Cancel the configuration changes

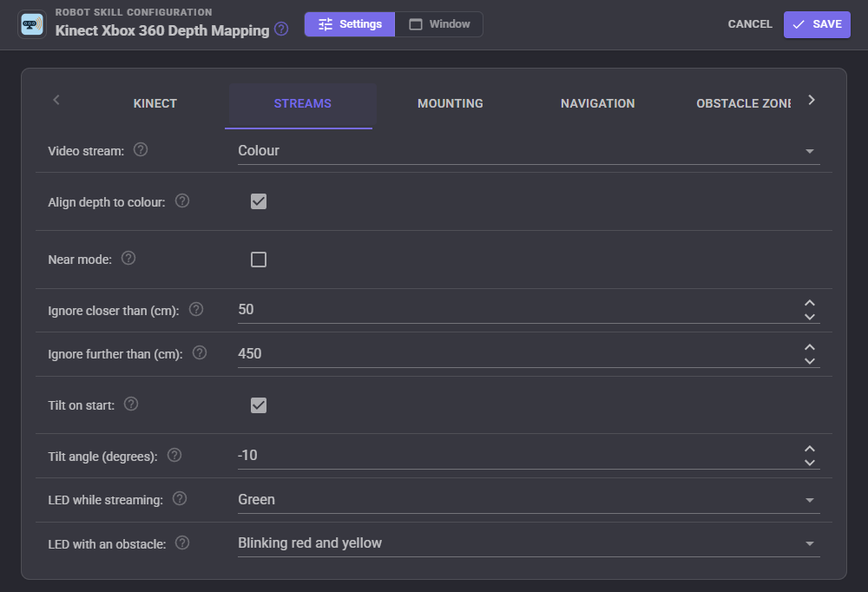coord(750,24)
